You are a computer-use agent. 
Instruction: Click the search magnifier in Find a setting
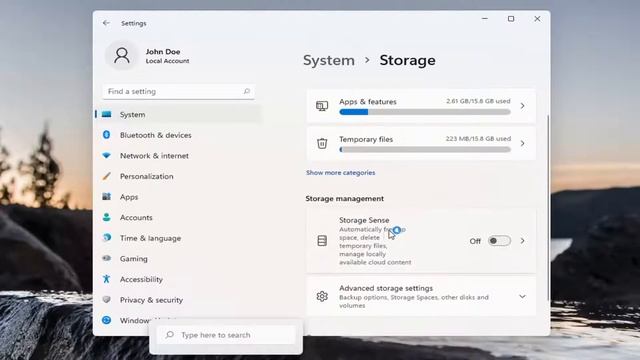[x=247, y=91]
